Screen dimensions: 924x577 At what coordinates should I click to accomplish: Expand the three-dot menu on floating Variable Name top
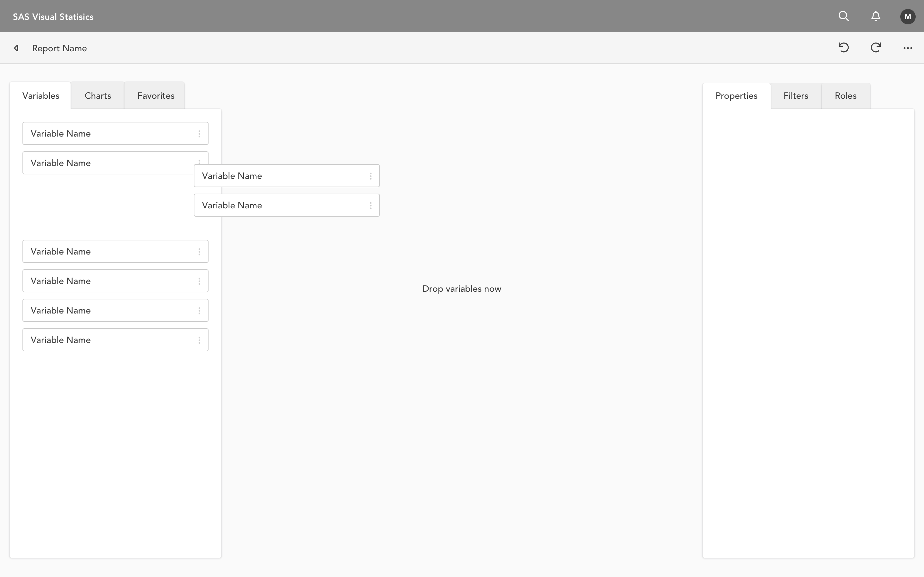371,175
